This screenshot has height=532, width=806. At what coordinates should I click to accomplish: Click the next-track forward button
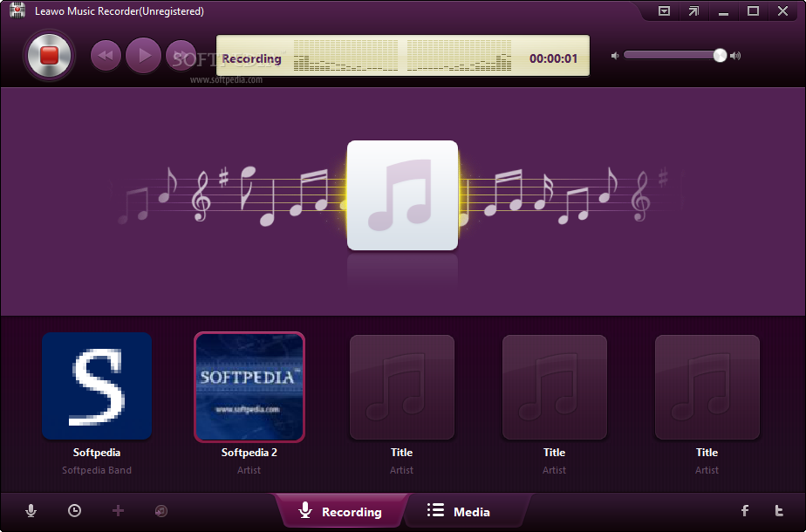[x=181, y=56]
